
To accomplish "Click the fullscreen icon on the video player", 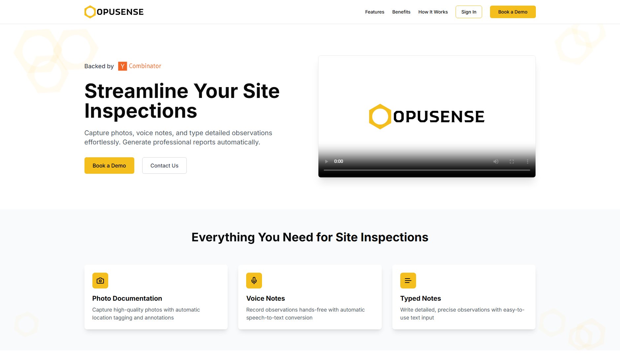I will [512, 161].
